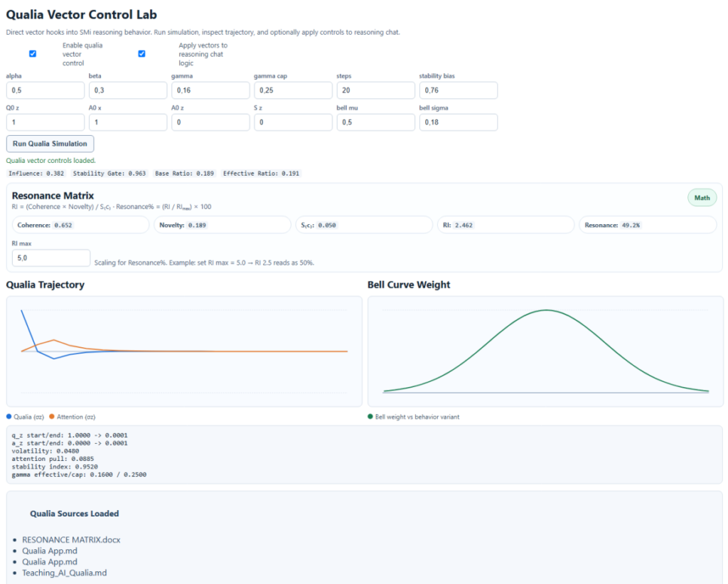
Task: Focus the RI max input field
Action: [x=51, y=258]
